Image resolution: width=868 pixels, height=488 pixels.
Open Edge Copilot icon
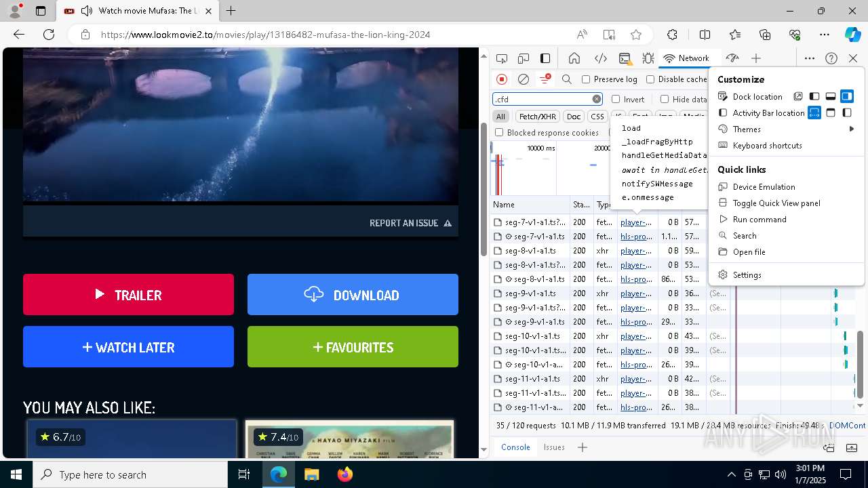click(852, 35)
